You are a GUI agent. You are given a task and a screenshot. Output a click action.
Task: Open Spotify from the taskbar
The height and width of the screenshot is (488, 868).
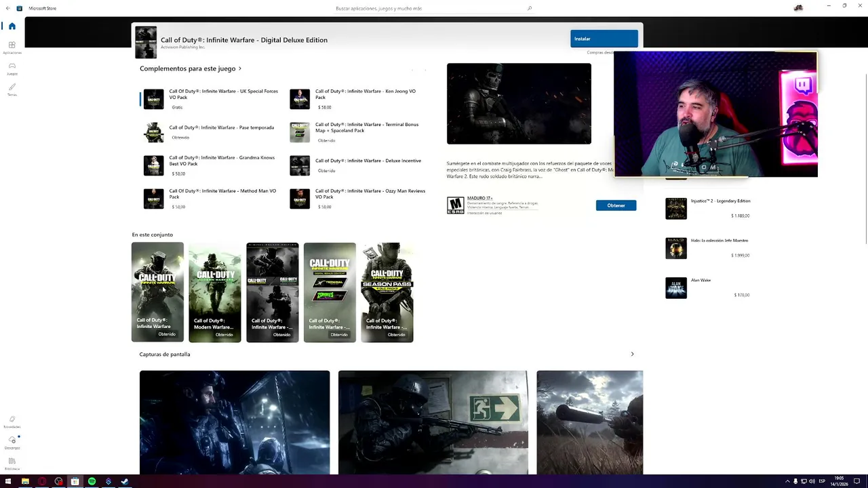click(92, 481)
